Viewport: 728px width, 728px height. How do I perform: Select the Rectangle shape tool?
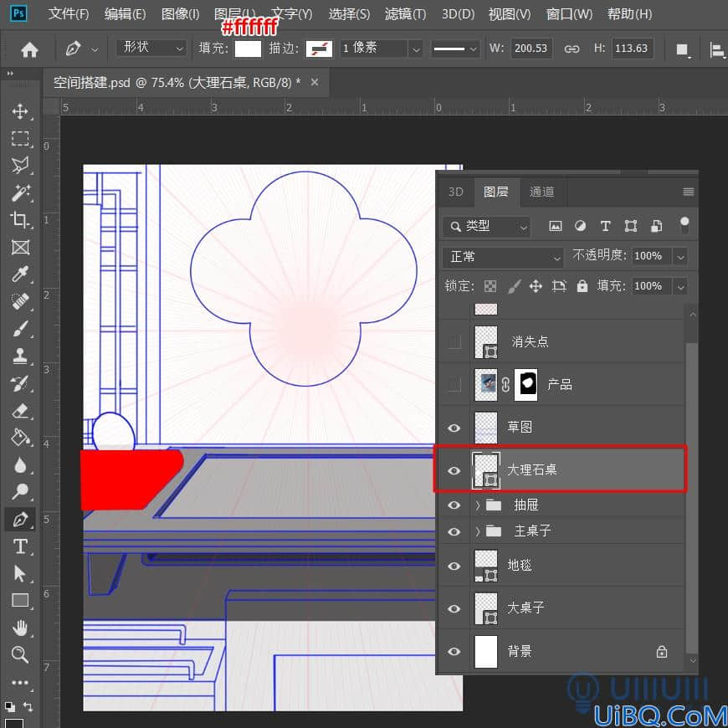point(20,601)
